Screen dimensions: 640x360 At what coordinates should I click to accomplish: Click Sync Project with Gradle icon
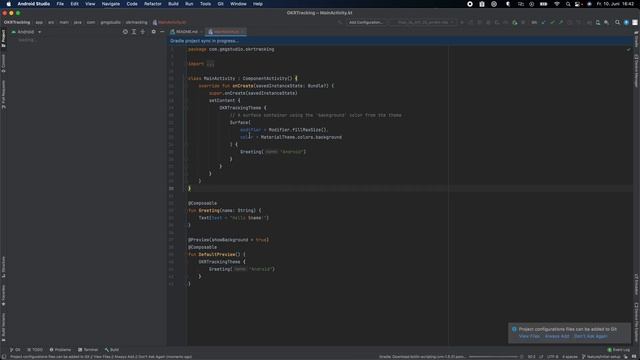tap(589, 22)
